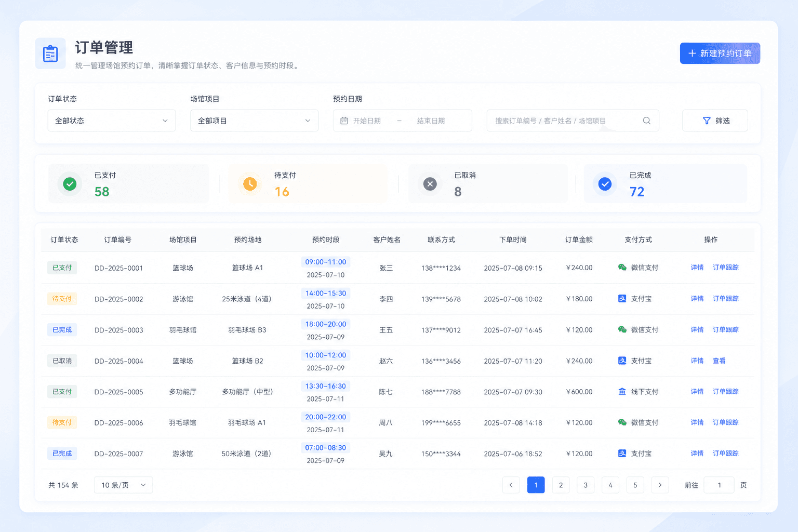The height and width of the screenshot is (532, 798).
Task: Open 订单跟踪 for order DD-2025-0006
Action: click(726, 422)
